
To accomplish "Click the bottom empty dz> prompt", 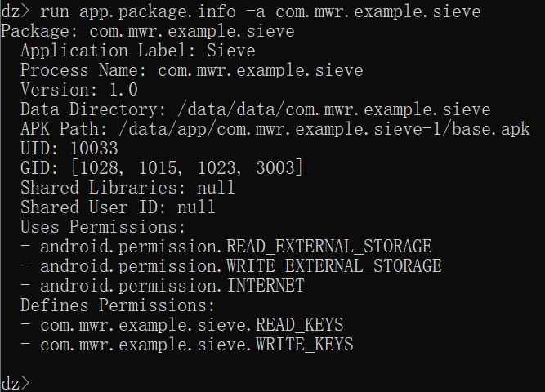I will (x=16, y=384).
